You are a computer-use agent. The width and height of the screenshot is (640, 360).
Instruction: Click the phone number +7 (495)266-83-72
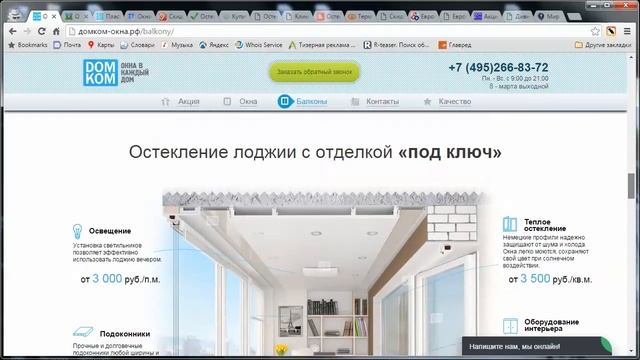[498, 67]
